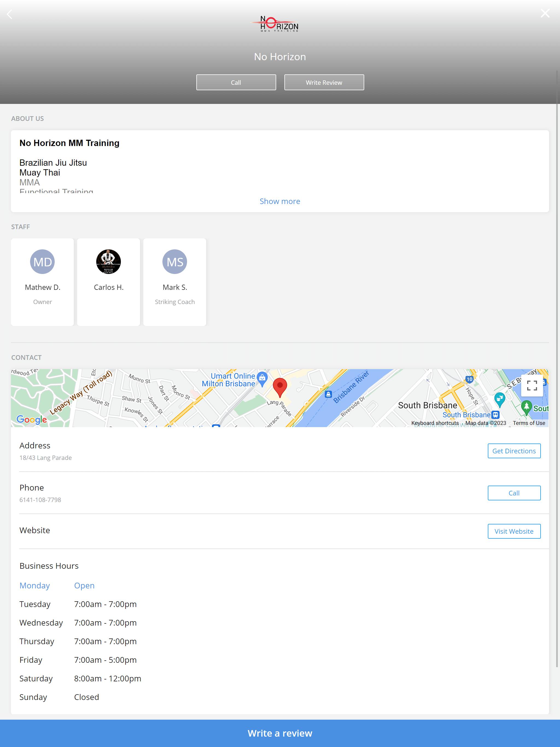Click the Muay Thai text line

coord(40,173)
